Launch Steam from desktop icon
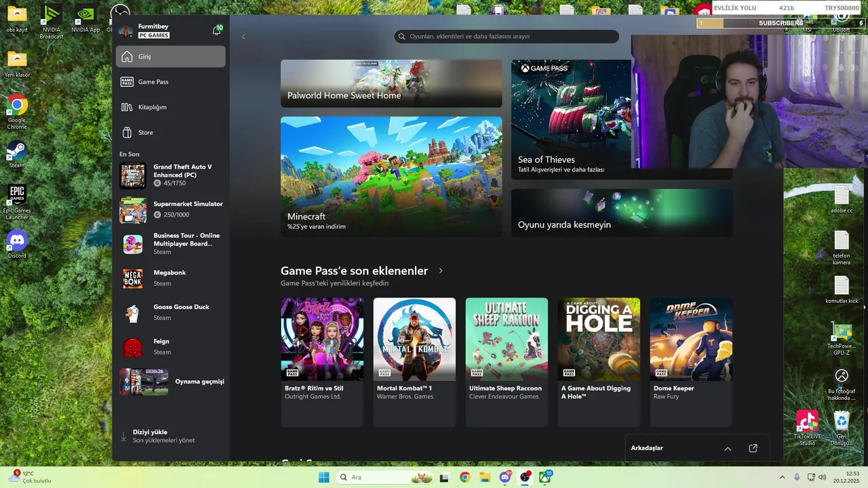 tap(17, 155)
